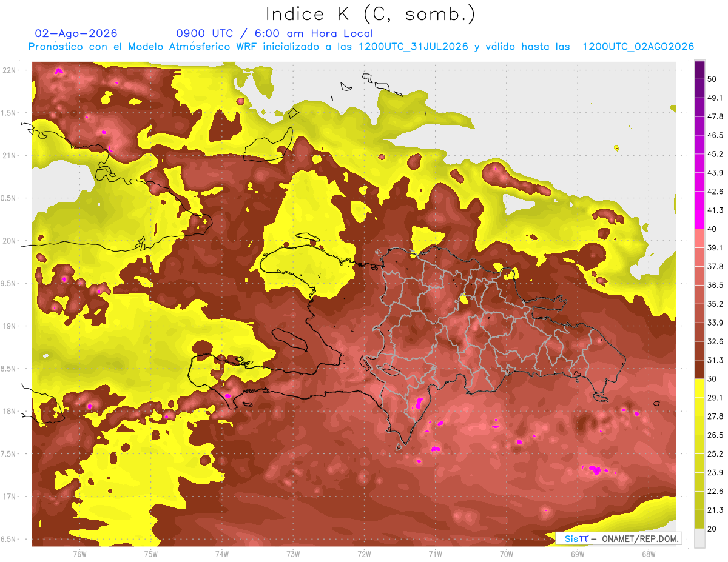Click the colorbar value "36.5"
Viewport: 728px width, 562px height.
point(715,285)
